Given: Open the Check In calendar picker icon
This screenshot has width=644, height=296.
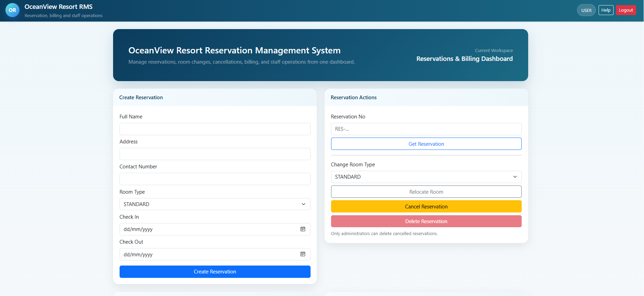Looking at the screenshot, I should pyautogui.click(x=303, y=229).
